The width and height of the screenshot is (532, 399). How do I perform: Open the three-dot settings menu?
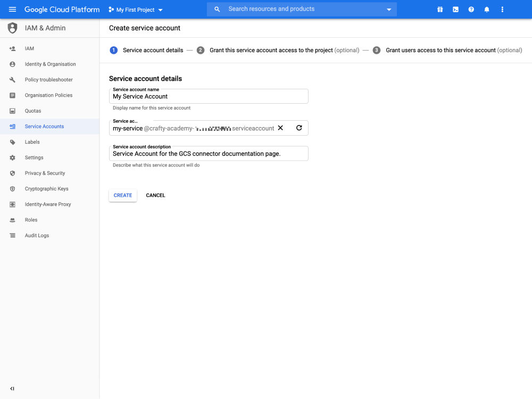point(502,10)
